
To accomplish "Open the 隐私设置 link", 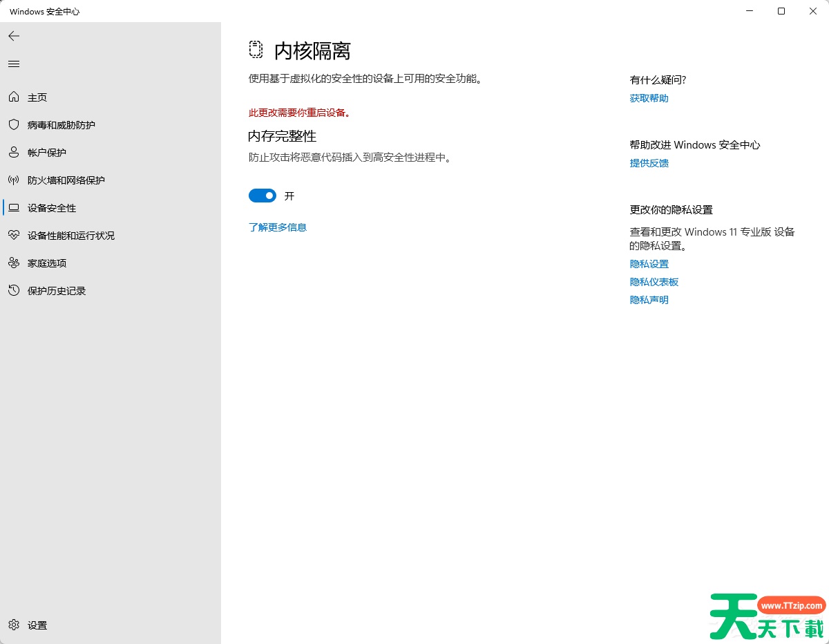I will pyautogui.click(x=649, y=263).
